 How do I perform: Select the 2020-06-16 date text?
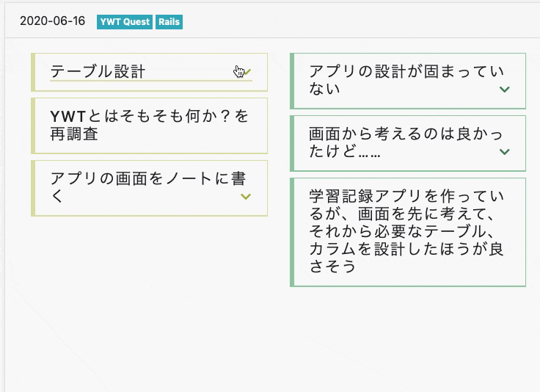[x=52, y=21]
